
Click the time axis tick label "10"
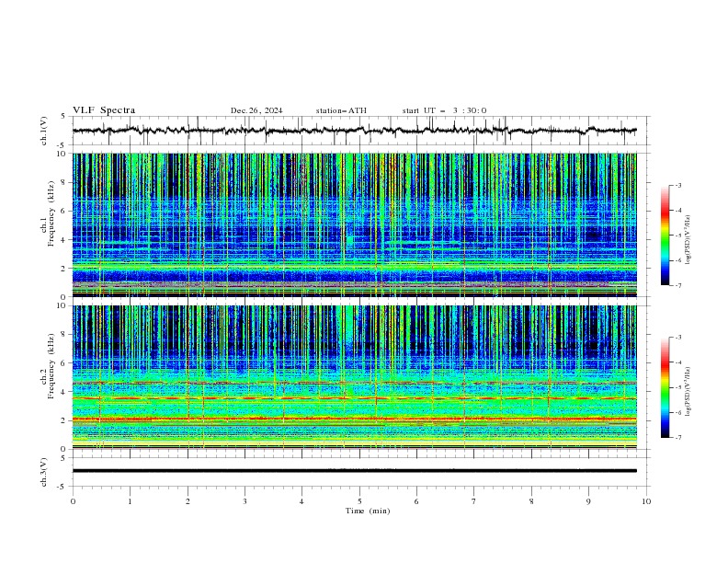(646, 501)
